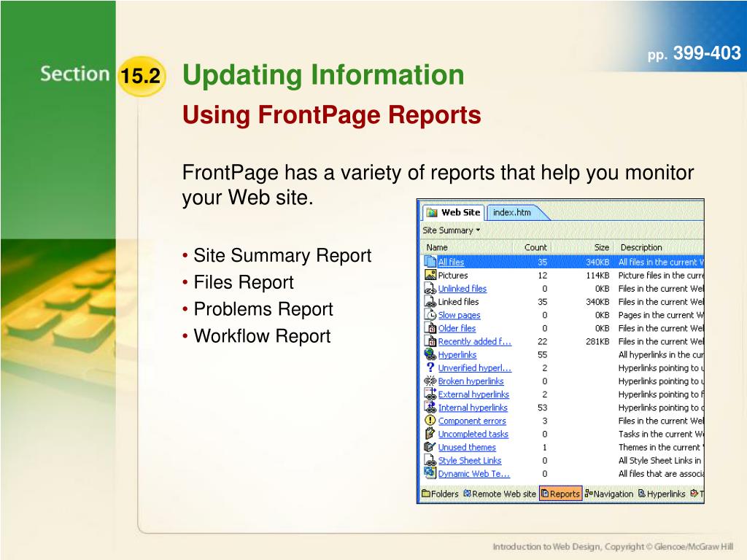This screenshot has width=747, height=560.
Task: Click the broken chain icon for Broken hyperlinks
Action: 430,381
